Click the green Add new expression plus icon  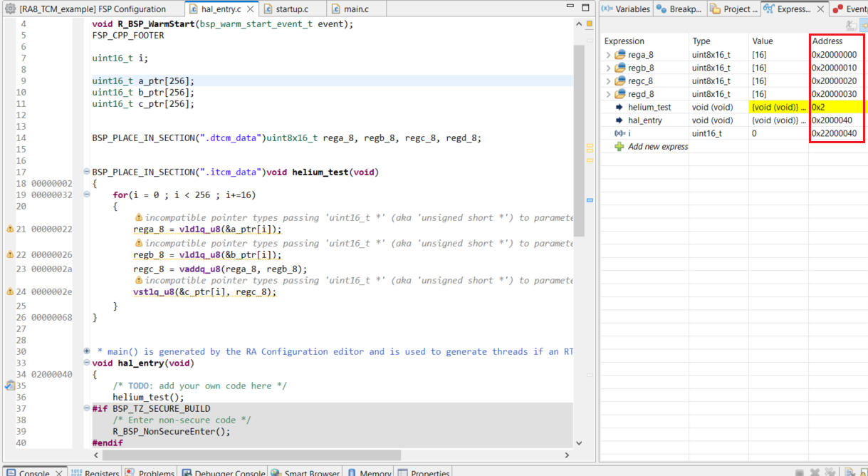click(x=619, y=146)
